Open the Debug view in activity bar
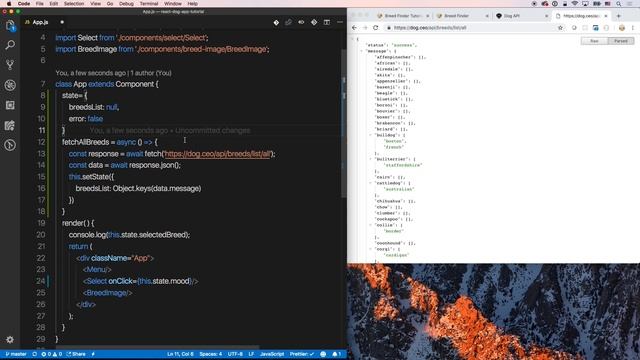The image size is (640, 360). [x=10, y=85]
